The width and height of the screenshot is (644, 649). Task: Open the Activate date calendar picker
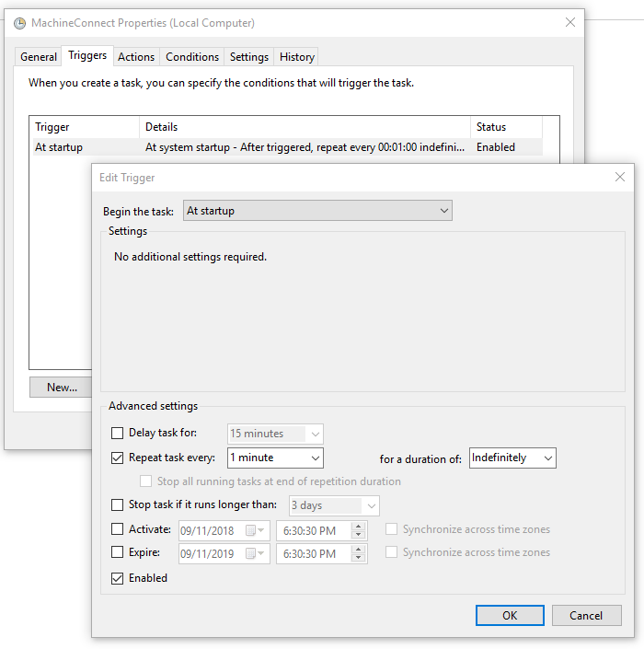pos(250,530)
